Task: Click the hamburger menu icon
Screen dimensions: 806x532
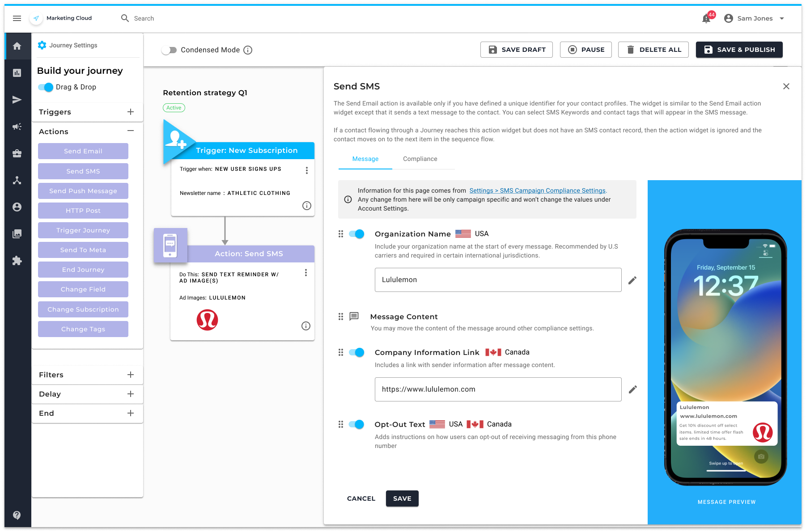Action: pyautogui.click(x=17, y=18)
